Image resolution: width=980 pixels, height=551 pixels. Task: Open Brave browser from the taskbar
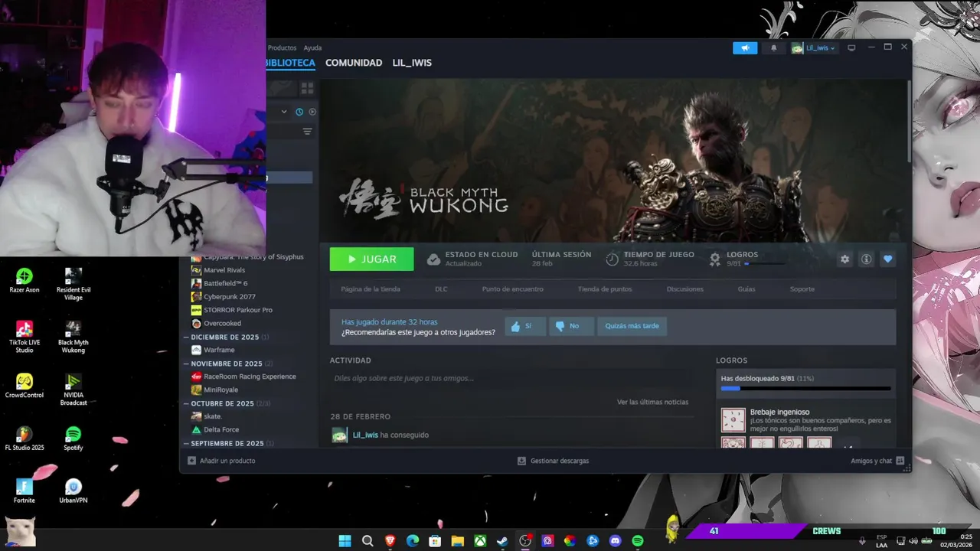pos(390,541)
